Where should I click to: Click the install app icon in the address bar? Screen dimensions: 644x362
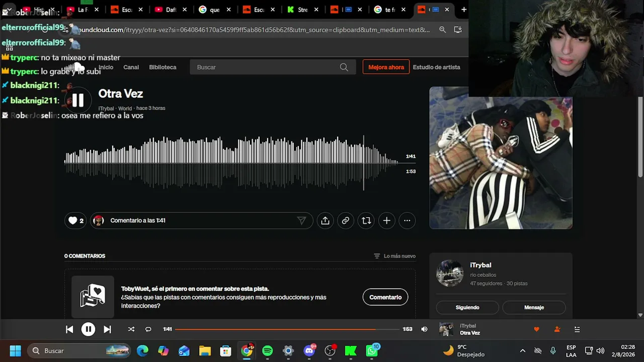pyautogui.click(x=458, y=30)
